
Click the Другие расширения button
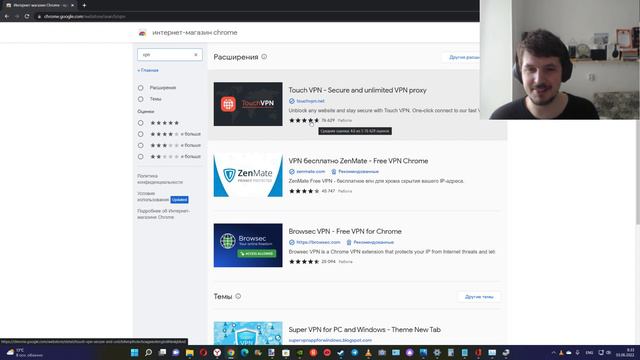coord(461,57)
